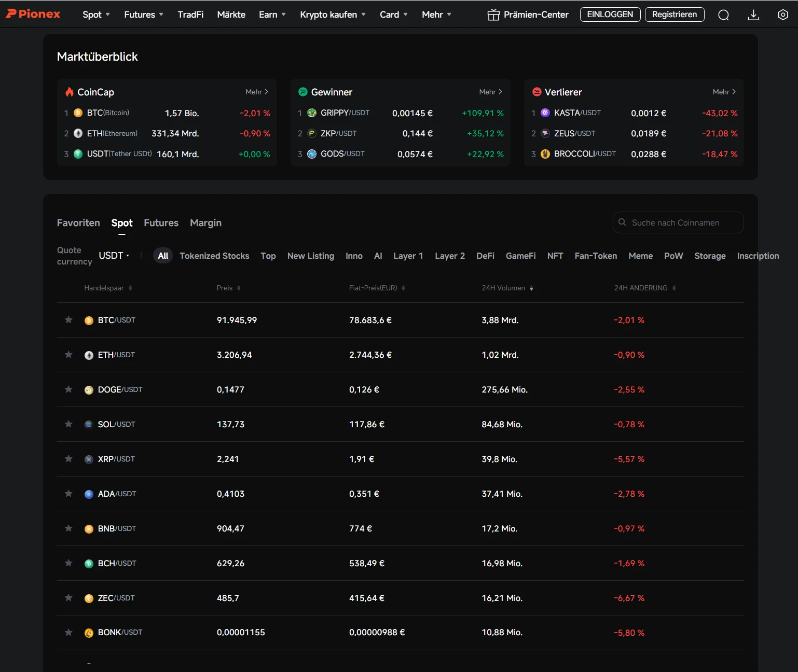Open the Märkte page
The image size is (798, 672).
point(231,15)
